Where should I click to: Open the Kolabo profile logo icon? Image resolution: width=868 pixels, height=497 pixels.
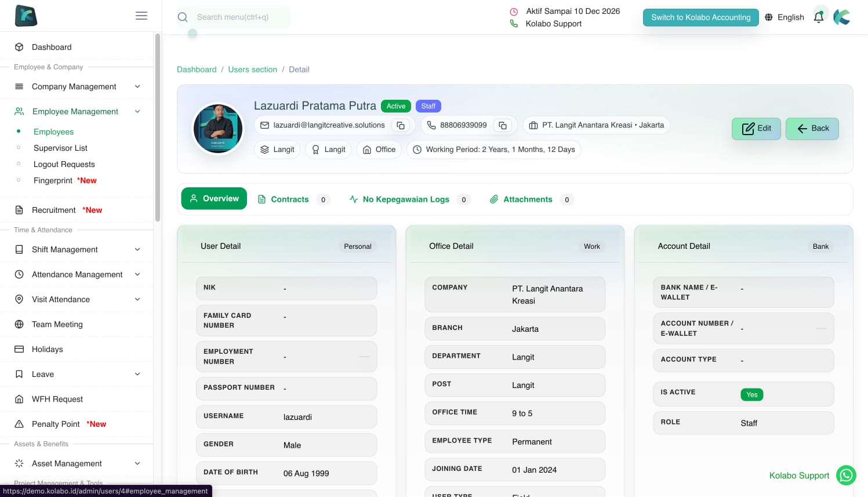(842, 17)
